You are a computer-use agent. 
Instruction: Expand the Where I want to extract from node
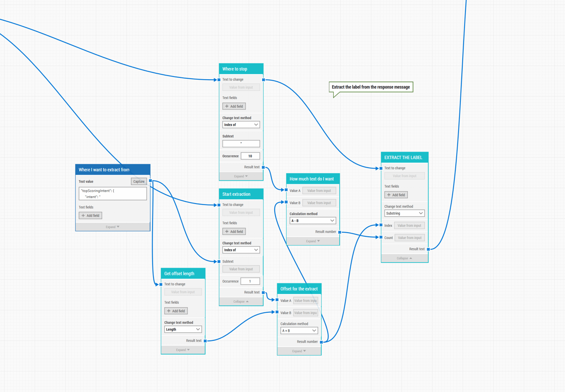[x=113, y=226]
